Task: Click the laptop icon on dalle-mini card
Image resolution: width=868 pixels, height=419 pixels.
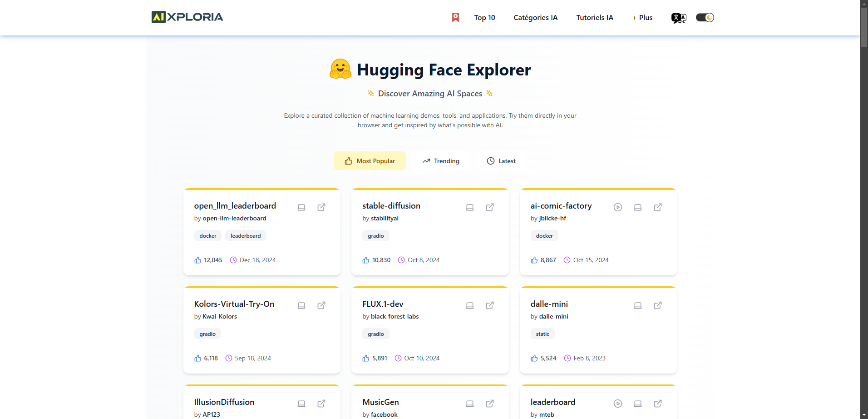Action: (638, 305)
